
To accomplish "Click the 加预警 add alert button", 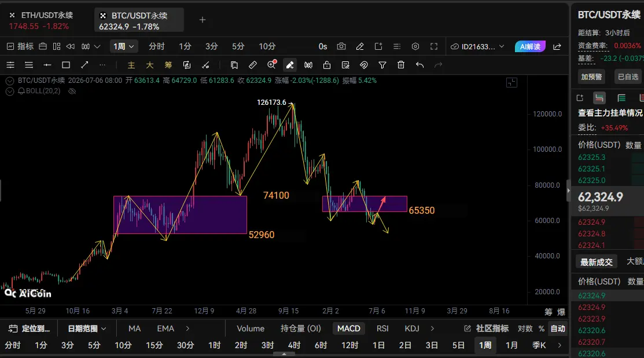I will pyautogui.click(x=591, y=77).
